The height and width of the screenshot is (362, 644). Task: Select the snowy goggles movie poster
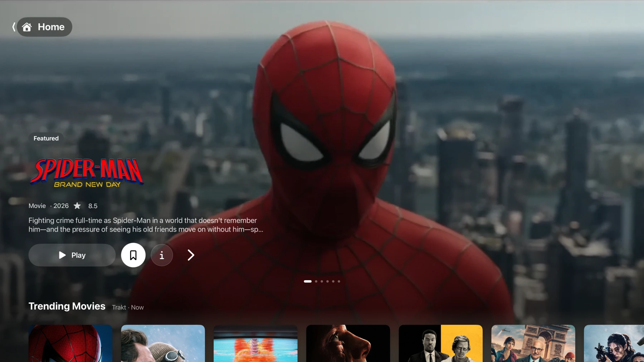(163, 343)
